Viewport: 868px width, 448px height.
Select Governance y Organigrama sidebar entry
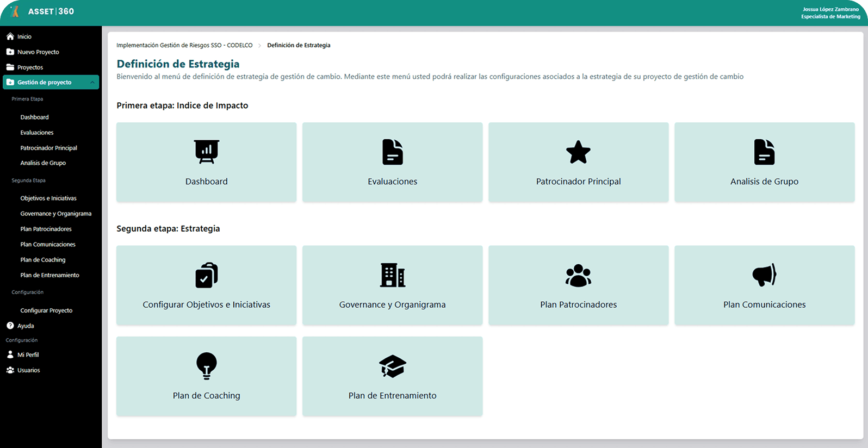[56, 214]
